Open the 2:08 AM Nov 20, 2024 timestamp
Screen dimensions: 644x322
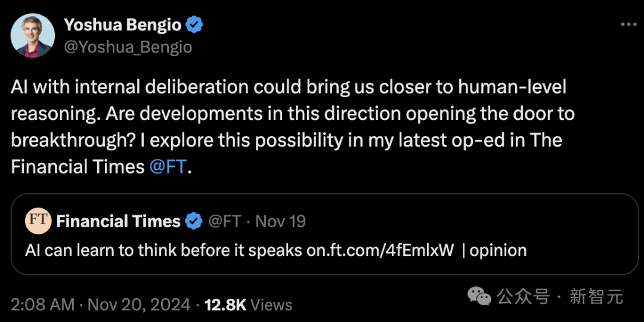(100, 305)
